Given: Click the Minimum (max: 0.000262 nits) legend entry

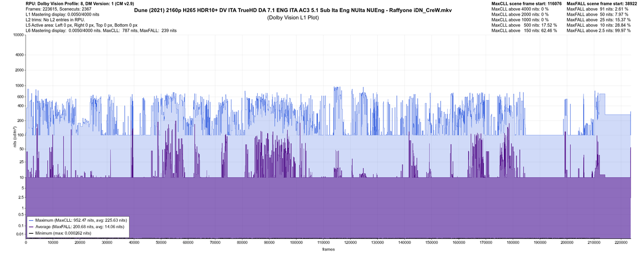Looking at the screenshot, I should (60, 233).
